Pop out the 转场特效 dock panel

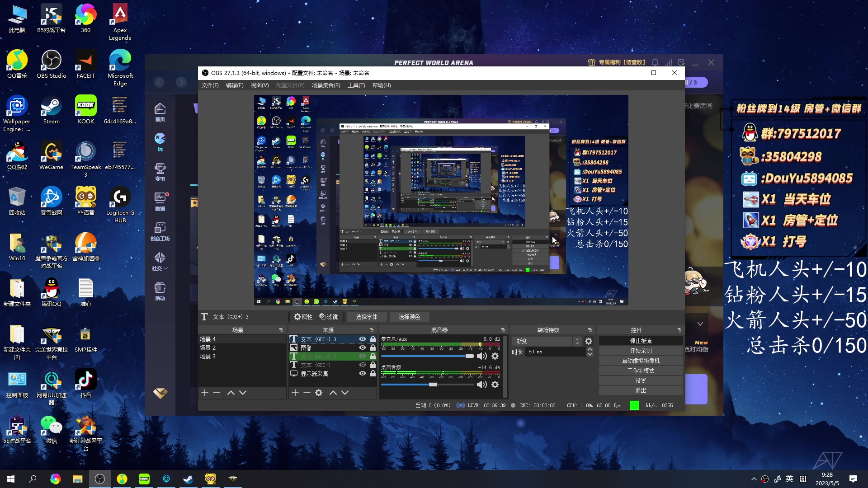pyautogui.click(x=590, y=330)
